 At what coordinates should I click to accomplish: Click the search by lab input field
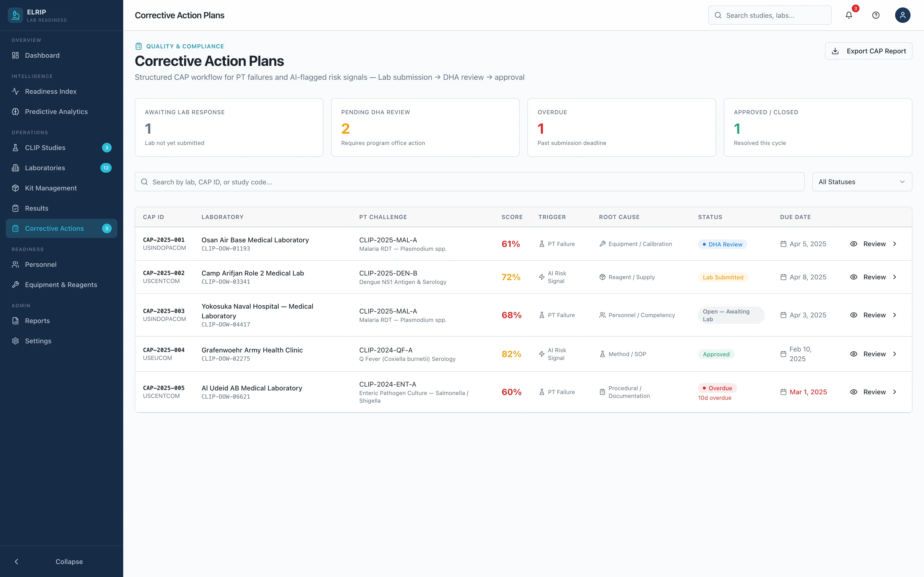[x=420, y=182]
